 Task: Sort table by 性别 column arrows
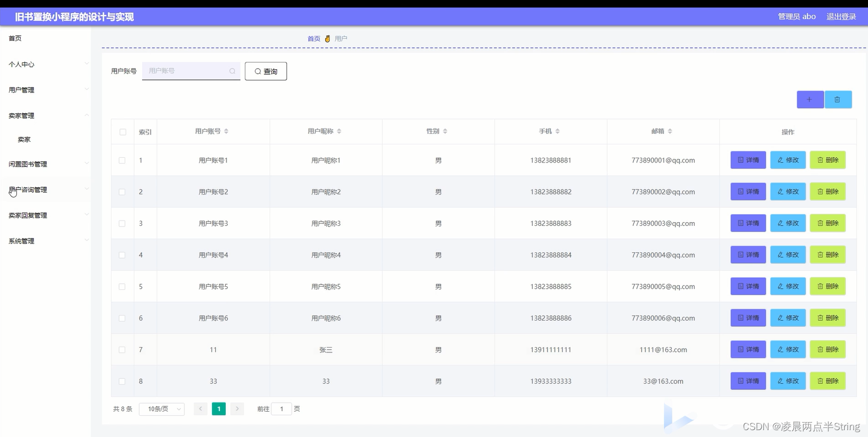pyautogui.click(x=445, y=131)
